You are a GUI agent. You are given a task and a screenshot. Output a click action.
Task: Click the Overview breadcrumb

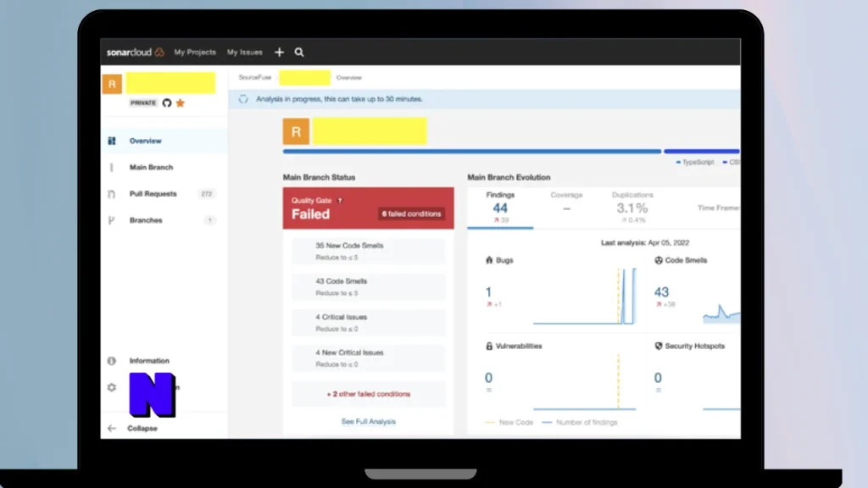pos(348,77)
